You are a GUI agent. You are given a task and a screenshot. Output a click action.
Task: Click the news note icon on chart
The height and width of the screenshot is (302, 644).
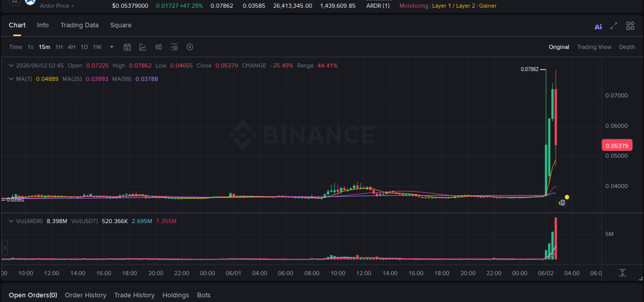coord(562,203)
